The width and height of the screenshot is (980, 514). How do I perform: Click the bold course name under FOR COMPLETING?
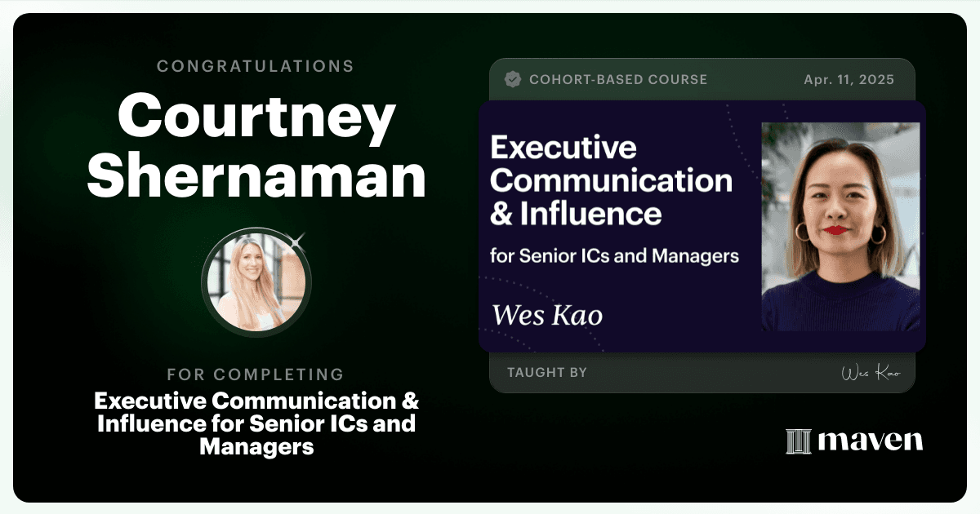coord(256,424)
